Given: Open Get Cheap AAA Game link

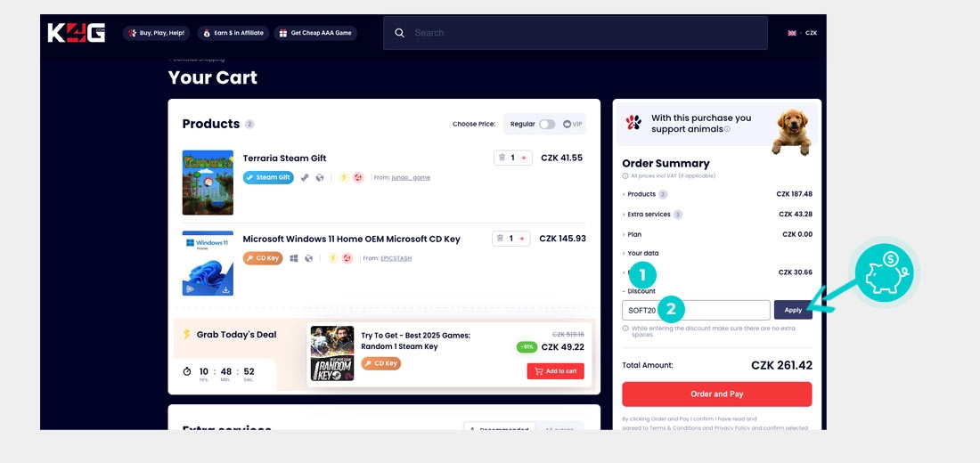Looking at the screenshot, I should [x=315, y=33].
